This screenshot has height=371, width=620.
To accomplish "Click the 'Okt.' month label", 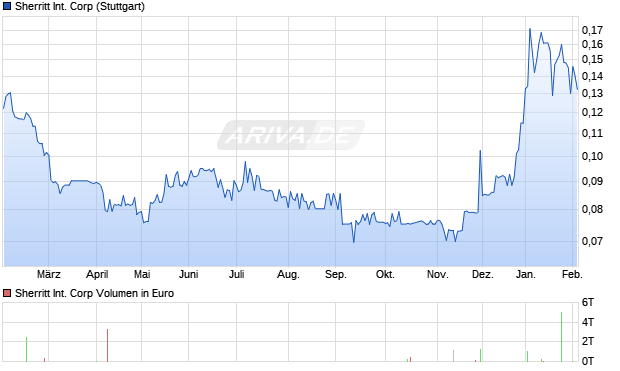I will [386, 274].
